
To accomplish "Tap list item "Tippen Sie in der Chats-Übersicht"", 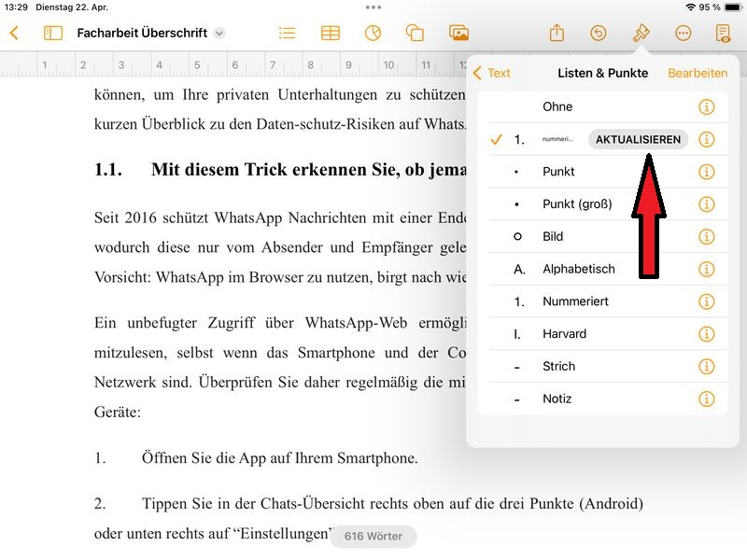I will 369,518.
